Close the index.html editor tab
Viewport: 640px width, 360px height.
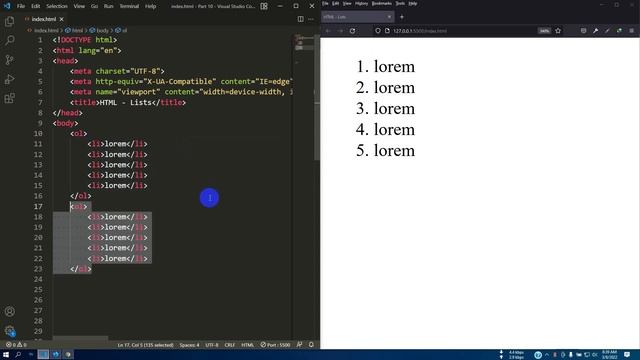click(x=62, y=19)
